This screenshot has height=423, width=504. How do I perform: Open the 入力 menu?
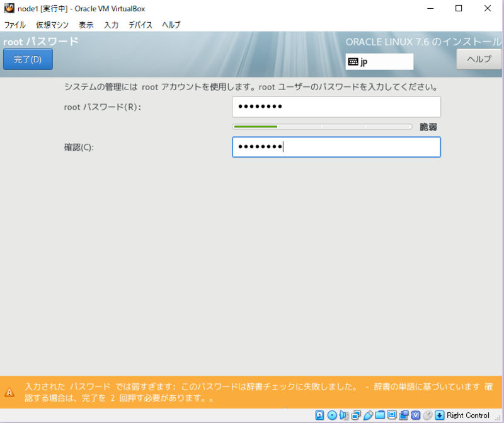click(112, 25)
